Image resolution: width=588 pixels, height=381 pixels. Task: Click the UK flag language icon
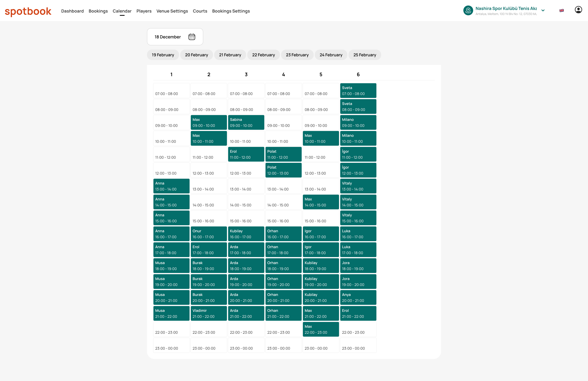(x=562, y=10)
